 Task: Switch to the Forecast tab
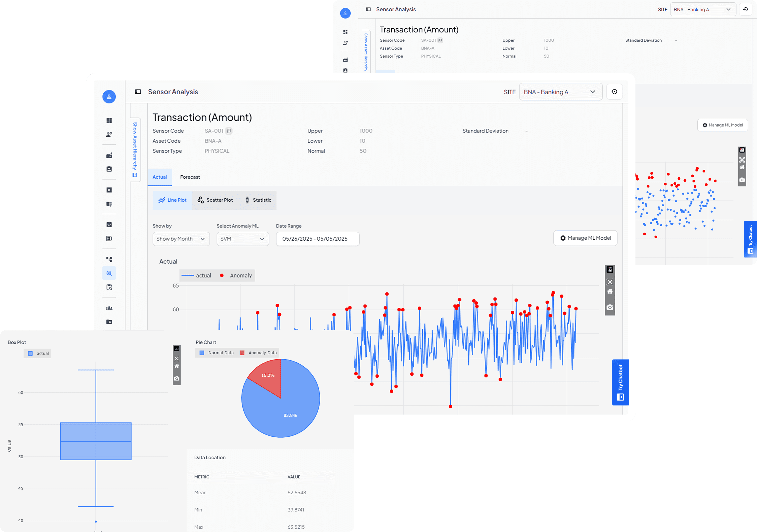click(190, 177)
